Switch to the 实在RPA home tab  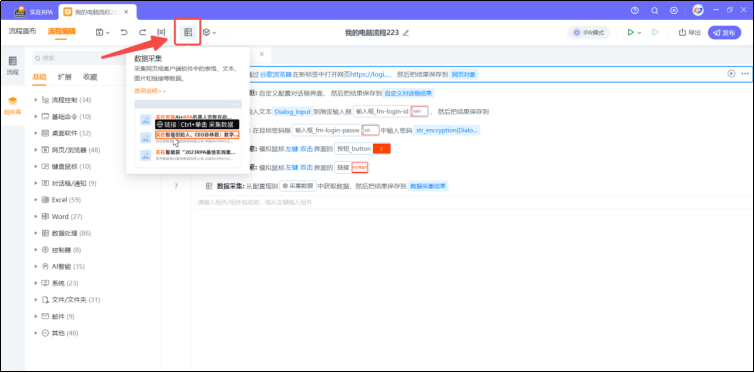tap(33, 12)
